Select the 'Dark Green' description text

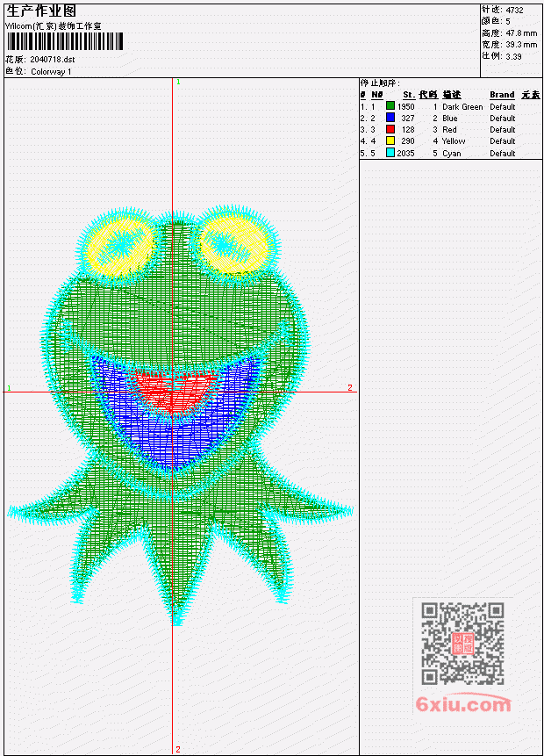(x=462, y=106)
